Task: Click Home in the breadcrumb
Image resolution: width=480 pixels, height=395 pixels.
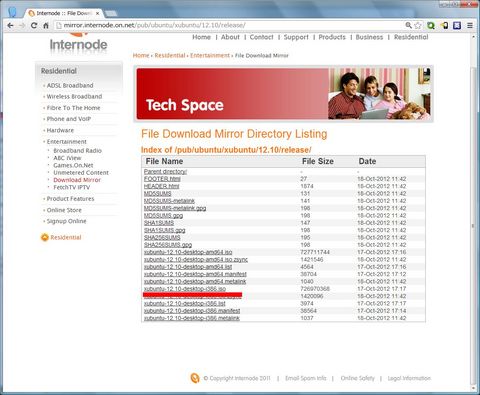Action: point(141,55)
